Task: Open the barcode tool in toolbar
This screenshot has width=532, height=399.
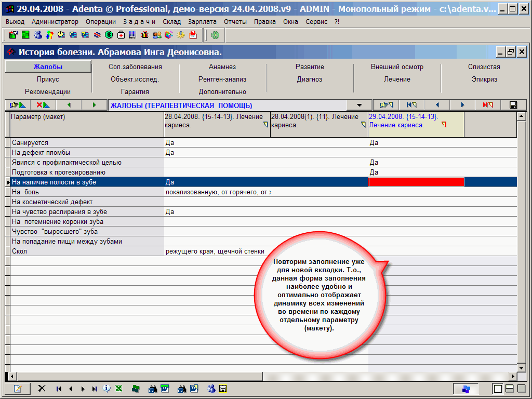Action: [133, 35]
